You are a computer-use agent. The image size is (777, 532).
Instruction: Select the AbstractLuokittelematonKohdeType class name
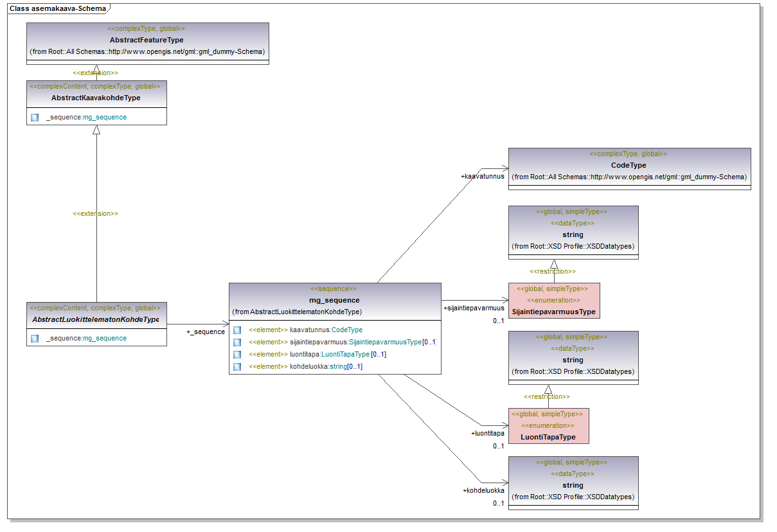point(96,319)
